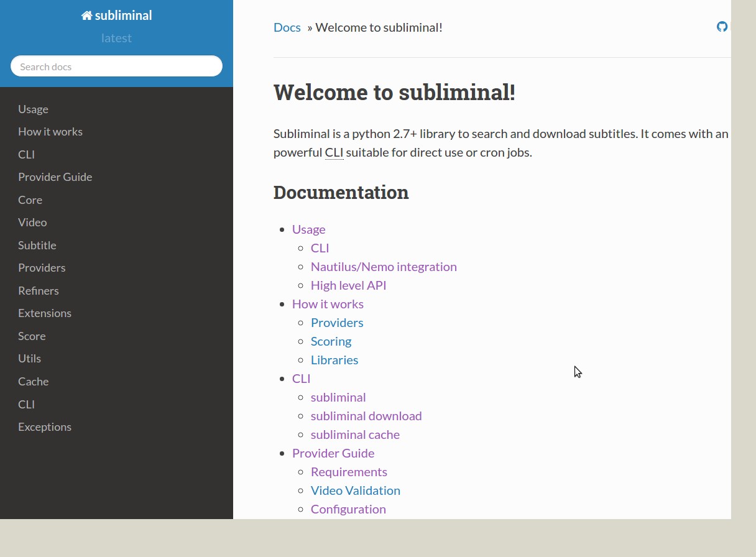Follow the Providers link under How it works
This screenshot has height=557, width=756.
click(x=337, y=323)
